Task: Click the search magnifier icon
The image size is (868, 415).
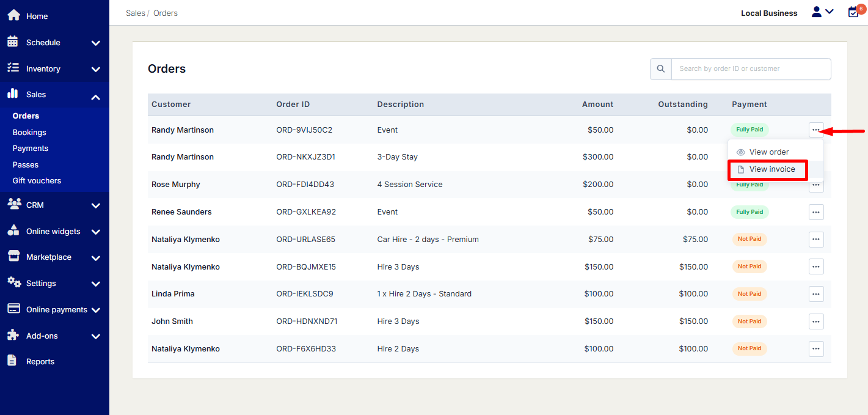Action: (x=660, y=69)
